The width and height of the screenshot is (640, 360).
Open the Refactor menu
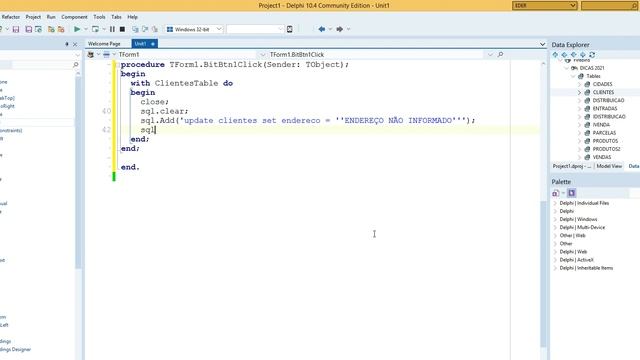coord(11,17)
